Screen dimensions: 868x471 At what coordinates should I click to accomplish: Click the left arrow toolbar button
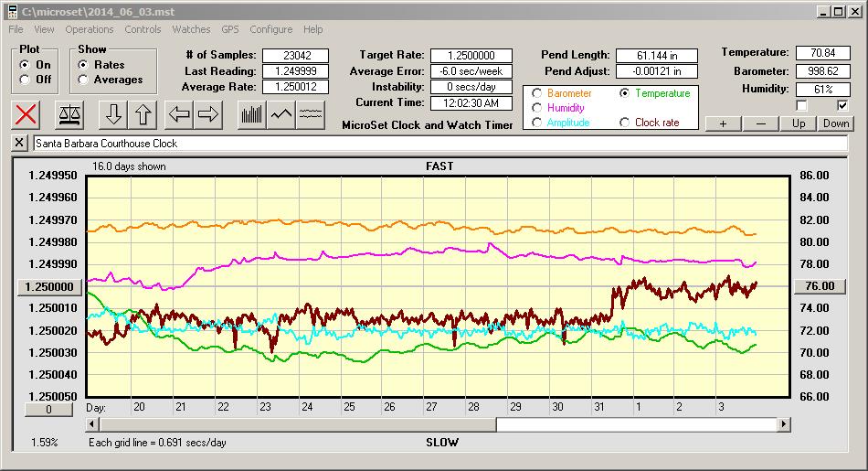(179, 114)
